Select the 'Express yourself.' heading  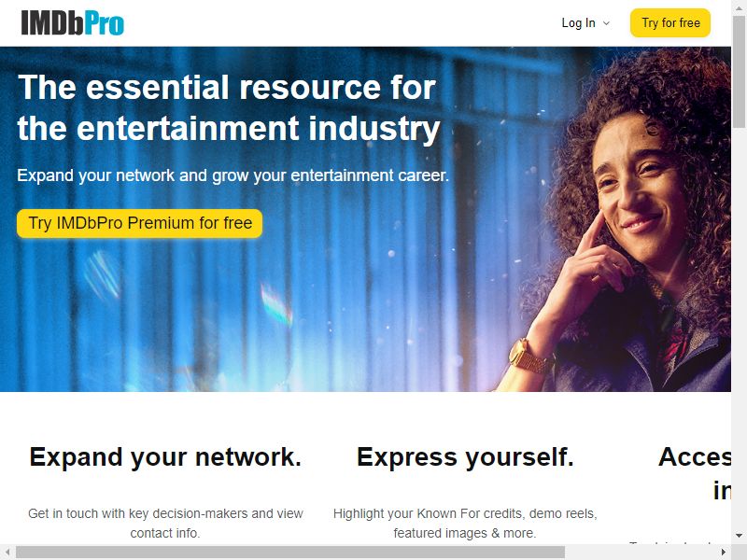click(465, 457)
